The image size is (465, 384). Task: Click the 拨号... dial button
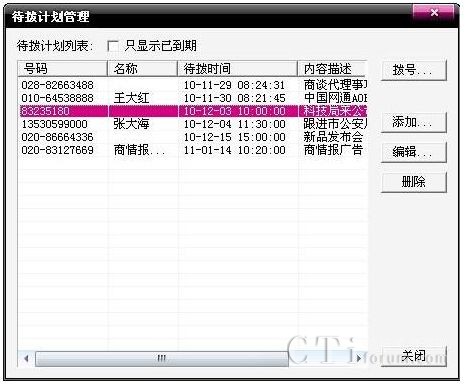tap(413, 70)
